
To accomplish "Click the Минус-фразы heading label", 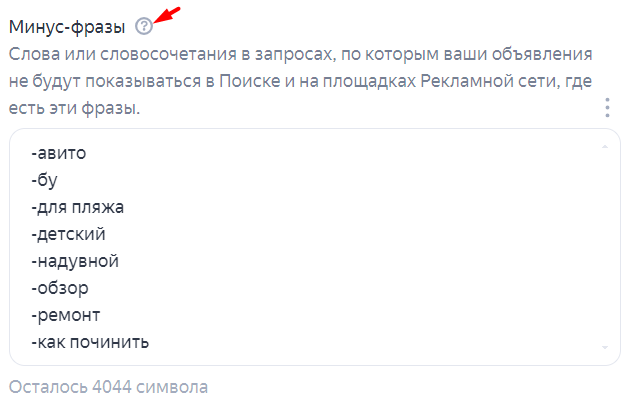I will [x=67, y=27].
